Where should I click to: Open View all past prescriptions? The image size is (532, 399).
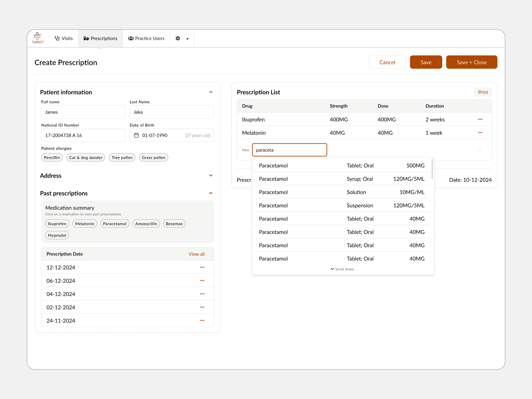pos(197,254)
